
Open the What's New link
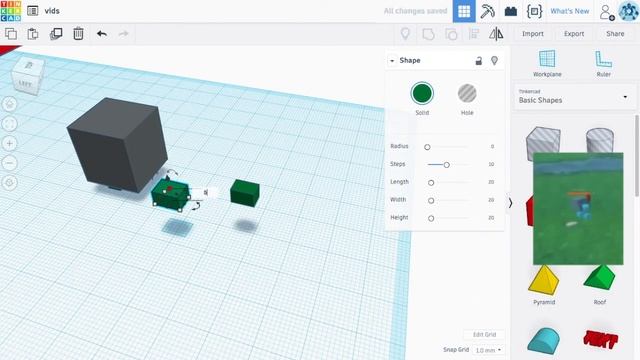[x=569, y=11]
